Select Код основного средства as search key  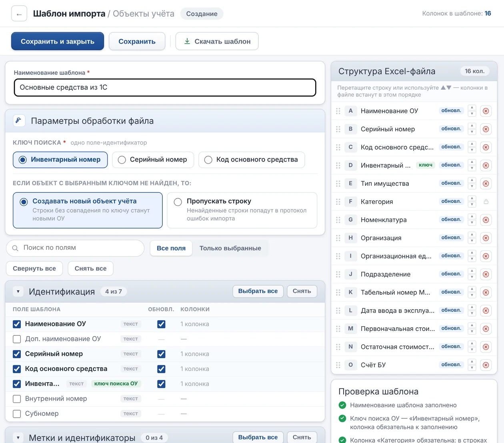click(x=252, y=160)
